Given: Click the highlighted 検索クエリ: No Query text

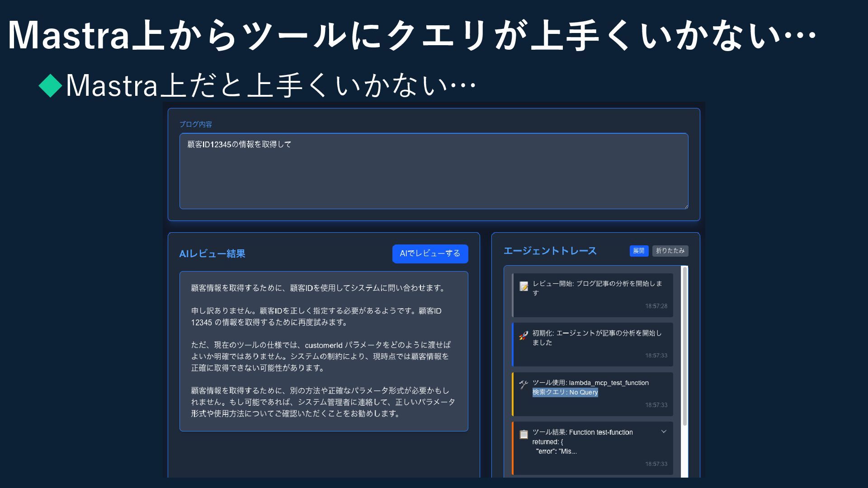Looking at the screenshot, I should point(565,392).
